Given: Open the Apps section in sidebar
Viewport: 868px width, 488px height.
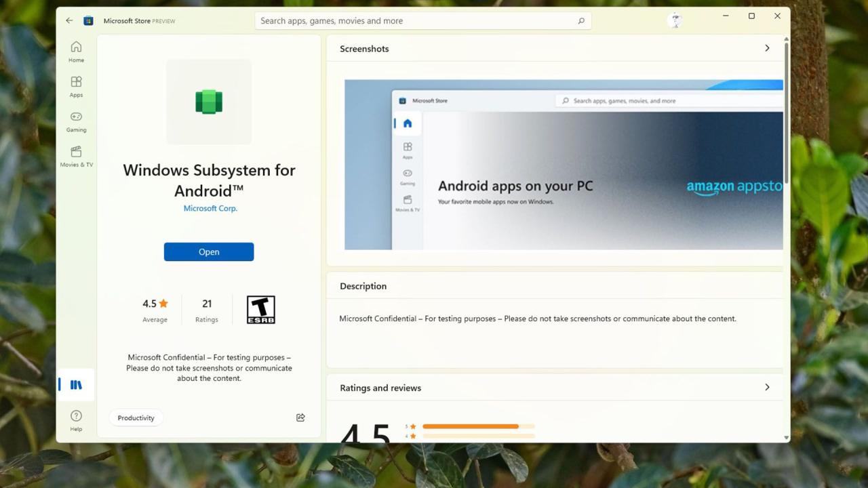Looking at the screenshot, I should pos(76,87).
